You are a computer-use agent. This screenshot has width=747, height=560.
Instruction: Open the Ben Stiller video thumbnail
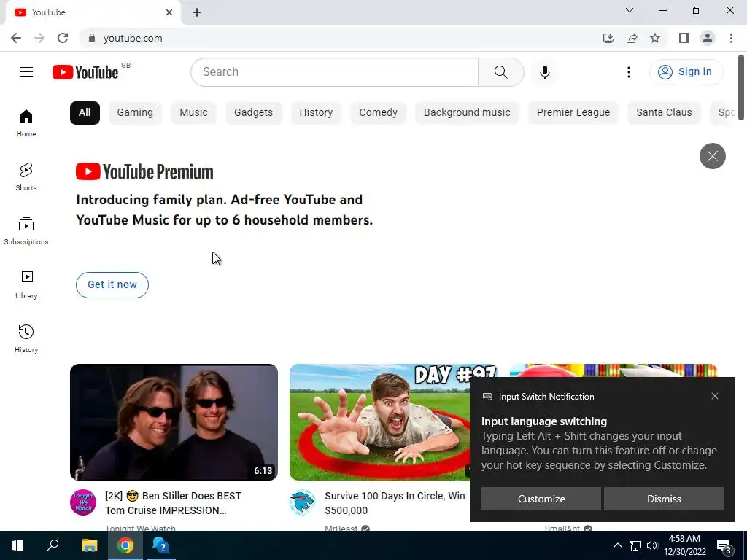coord(174,422)
